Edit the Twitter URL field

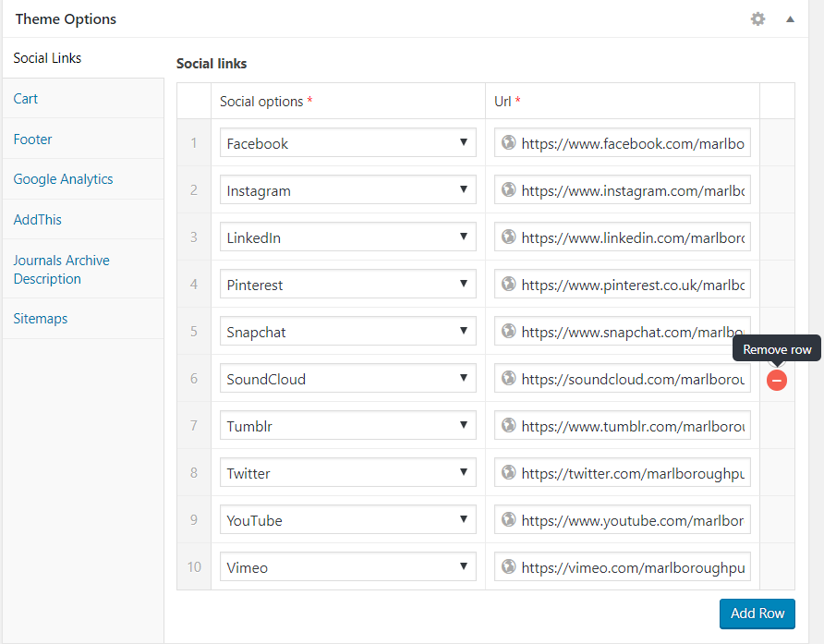click(623, 472)
